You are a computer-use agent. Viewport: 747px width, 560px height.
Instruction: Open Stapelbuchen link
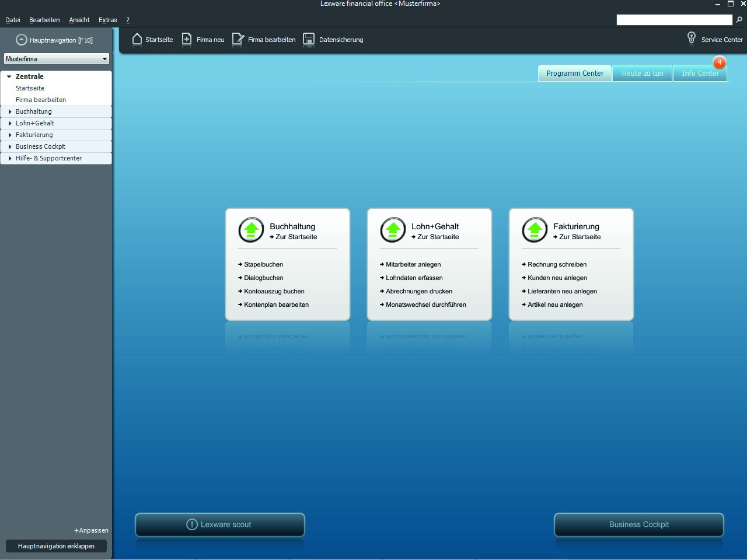coord(260,264)
